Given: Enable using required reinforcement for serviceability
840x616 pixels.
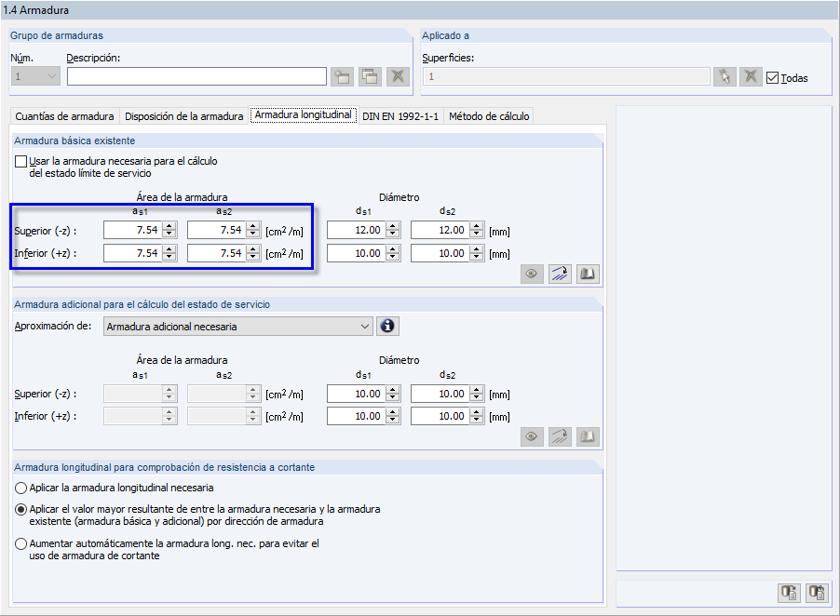Looking at the screenshot, I should point(20,161).
